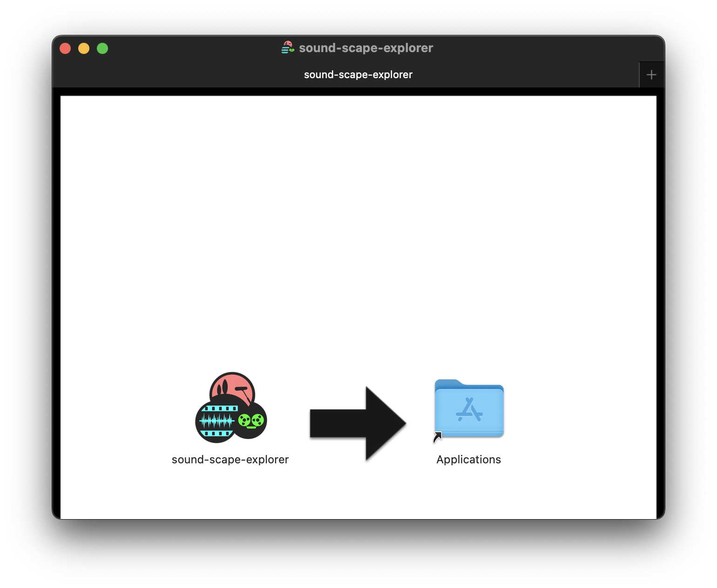
Task: Minimize the window using the yellow button
Action: tap(84, 48)
